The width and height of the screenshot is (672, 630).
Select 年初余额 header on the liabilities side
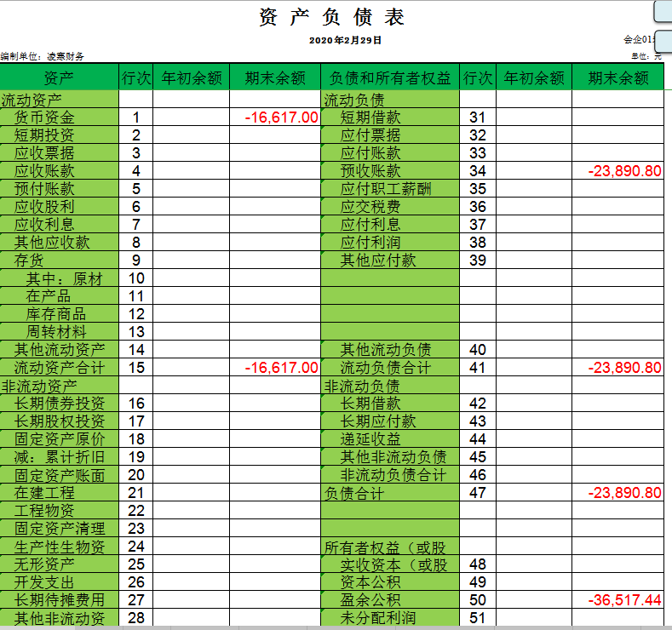coord(534,77)
